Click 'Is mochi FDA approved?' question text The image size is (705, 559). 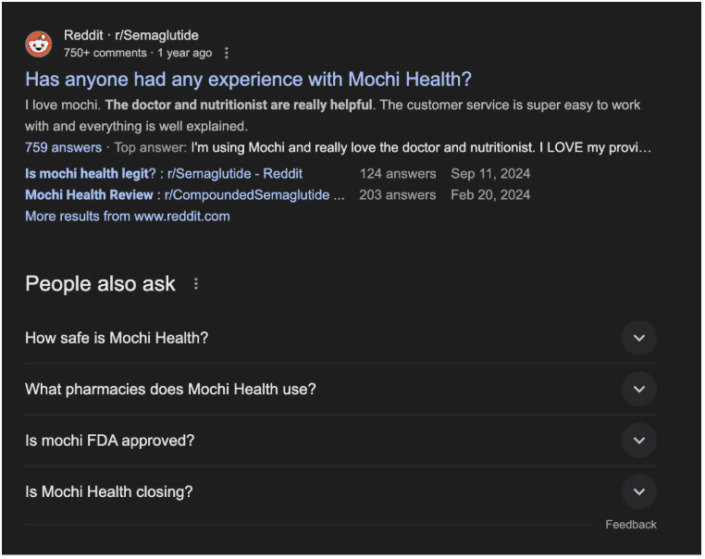point(110,440)
